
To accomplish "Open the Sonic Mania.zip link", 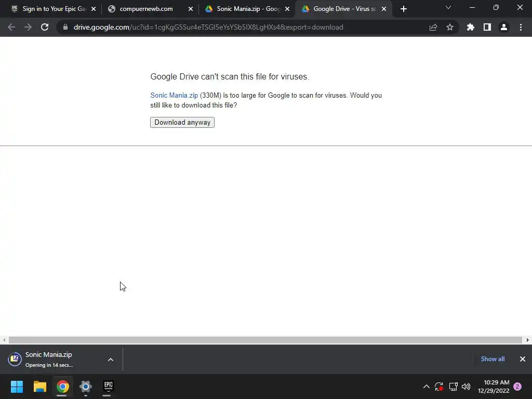I will pyautogui.click(x=174, y=96).
